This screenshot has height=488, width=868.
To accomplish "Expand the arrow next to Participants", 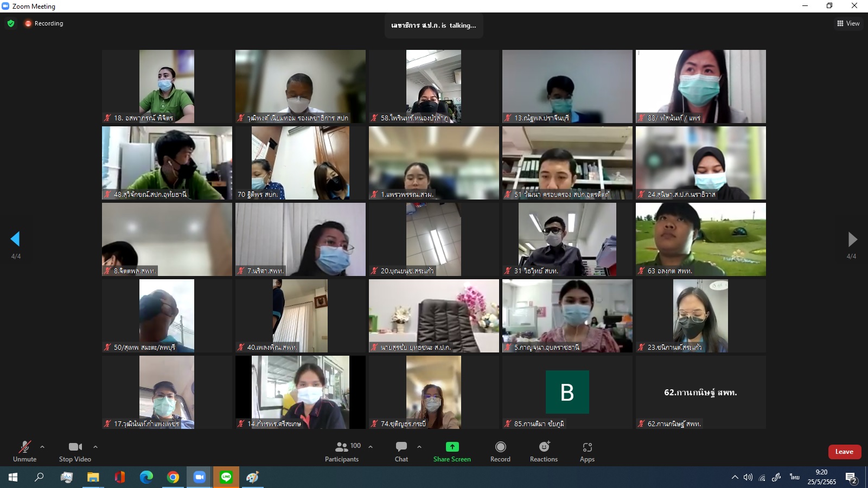I will pos(371,447).
